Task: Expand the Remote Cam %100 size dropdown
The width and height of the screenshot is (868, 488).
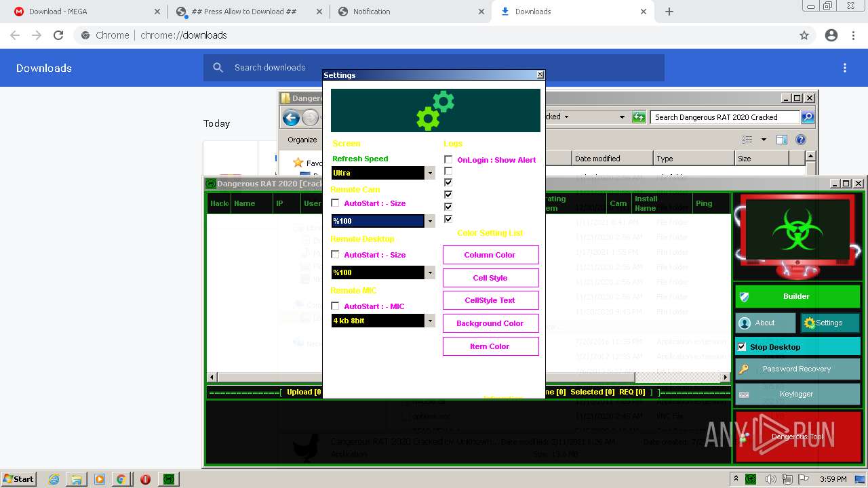Action: tap(430, 221)
